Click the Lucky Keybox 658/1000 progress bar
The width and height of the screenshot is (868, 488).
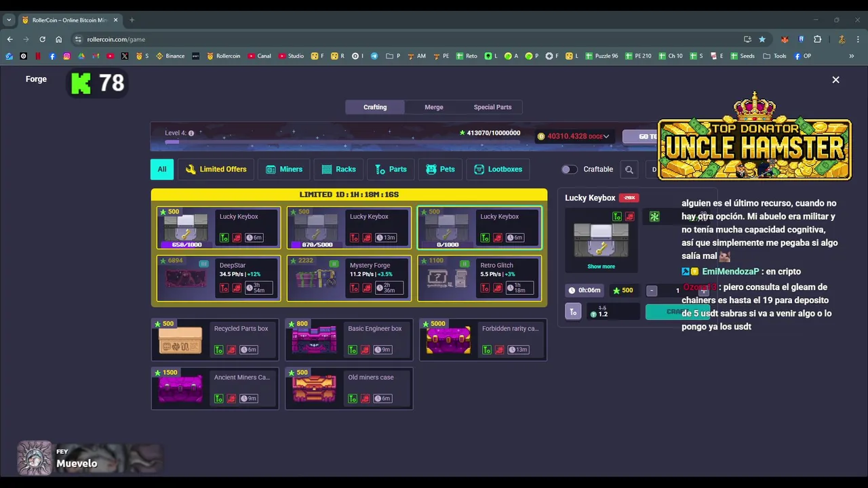click(186, 245)
